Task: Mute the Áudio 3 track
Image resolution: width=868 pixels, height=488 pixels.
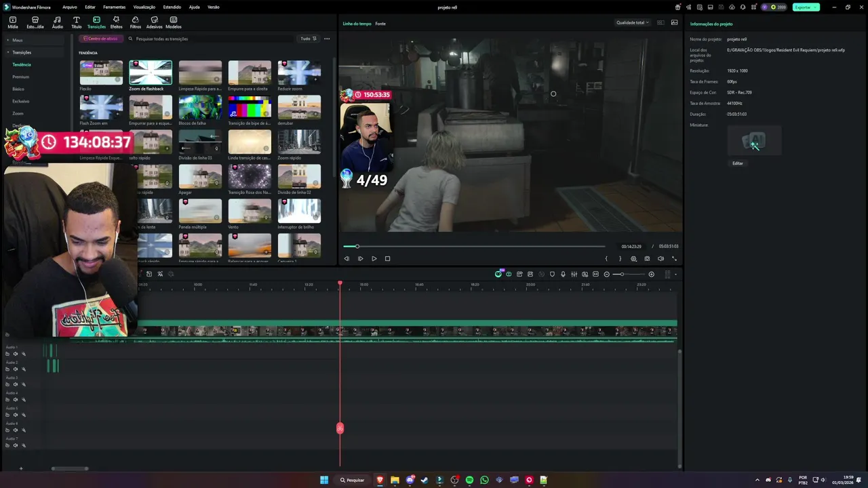Action: 16,384
